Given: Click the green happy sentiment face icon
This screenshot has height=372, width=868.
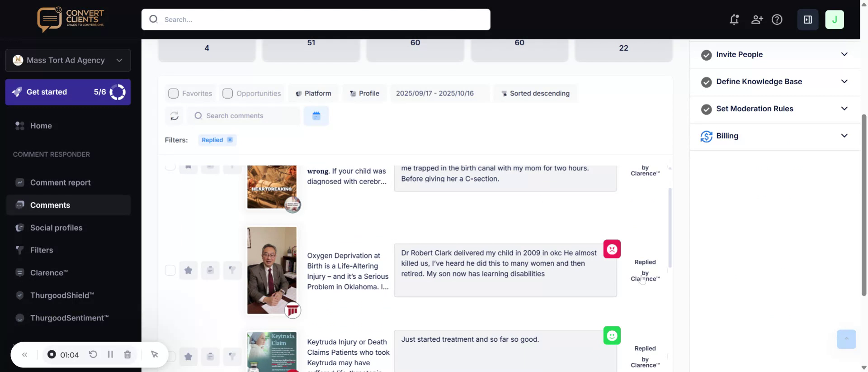Looking at the screenshot, I should click(x=612, y=335).
